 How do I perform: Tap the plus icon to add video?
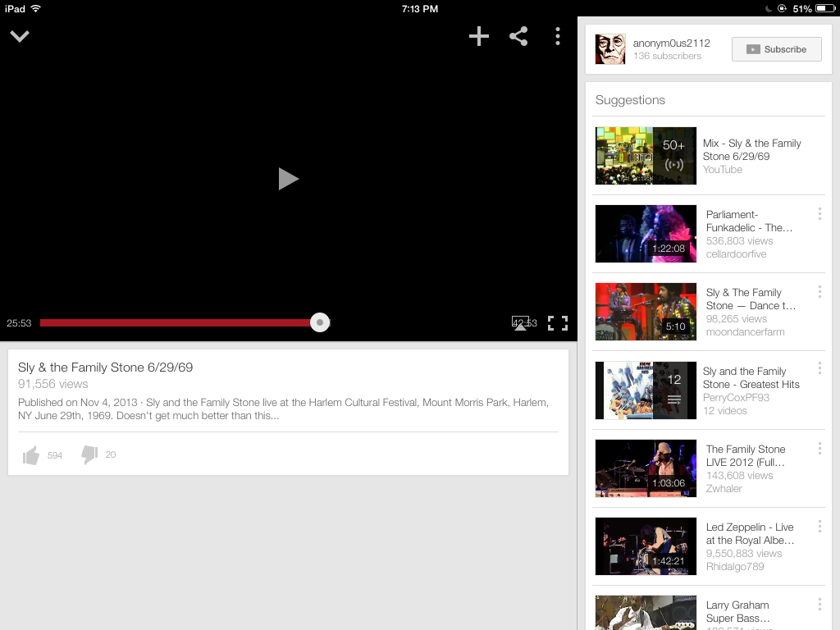tap(478, 36)
